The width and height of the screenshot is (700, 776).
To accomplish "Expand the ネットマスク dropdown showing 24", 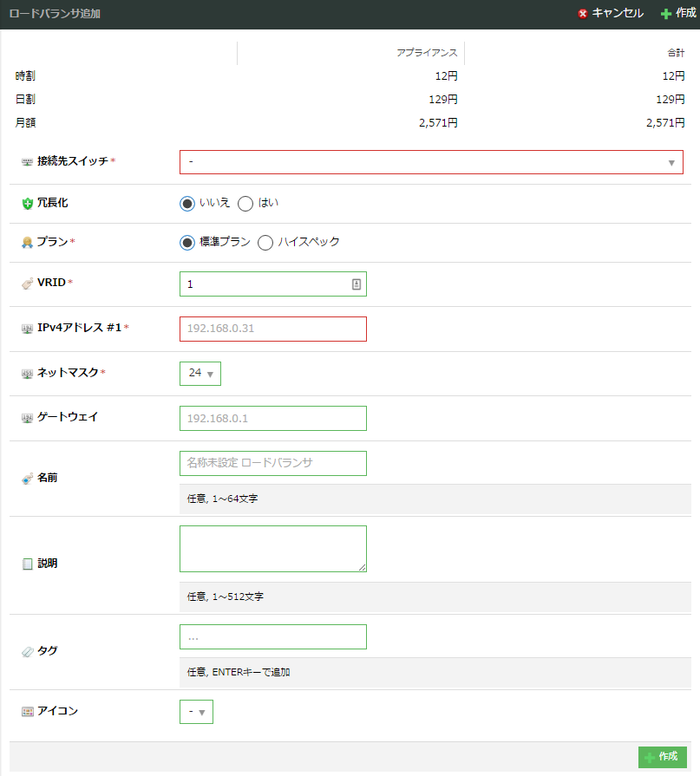I will [x=200, y=374].
